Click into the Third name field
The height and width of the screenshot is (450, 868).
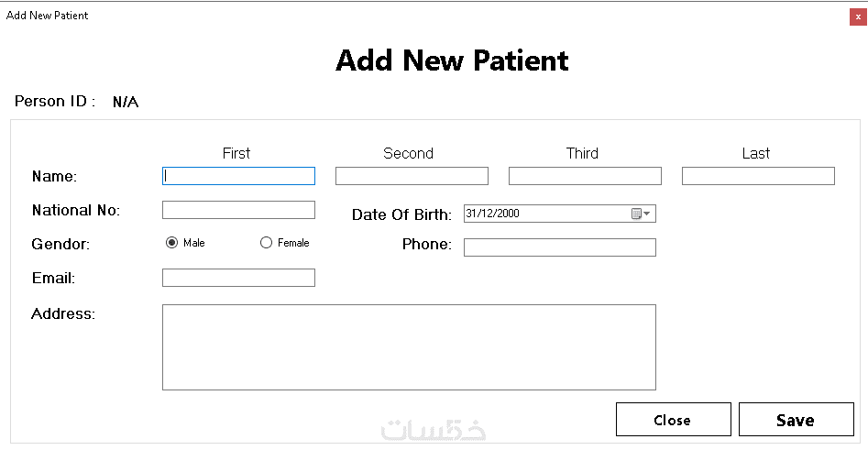click(x=585, y=176)
